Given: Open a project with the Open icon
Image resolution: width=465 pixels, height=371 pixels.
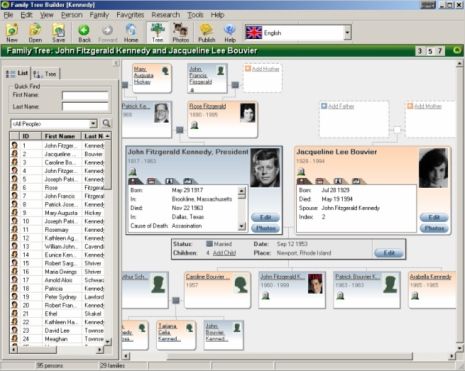Looking at the screenshot, I should pyautogui.click(x=35, y=33).
